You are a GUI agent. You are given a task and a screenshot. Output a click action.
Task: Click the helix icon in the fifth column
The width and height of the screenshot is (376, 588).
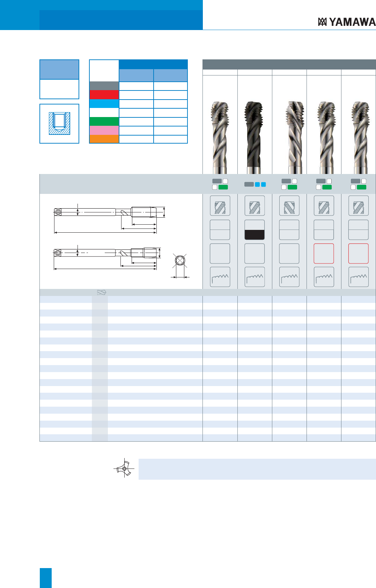click(x=359, y=205)
